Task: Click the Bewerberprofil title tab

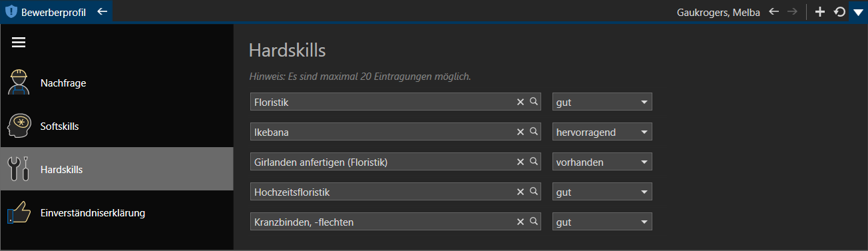Action: coord(53,11)
